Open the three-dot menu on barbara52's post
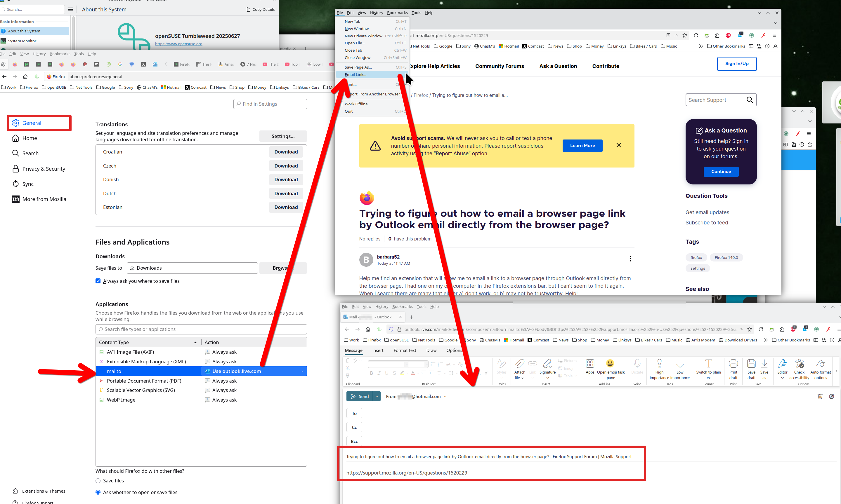The width and height of the screenshot is (841, 504). (630, 259)
